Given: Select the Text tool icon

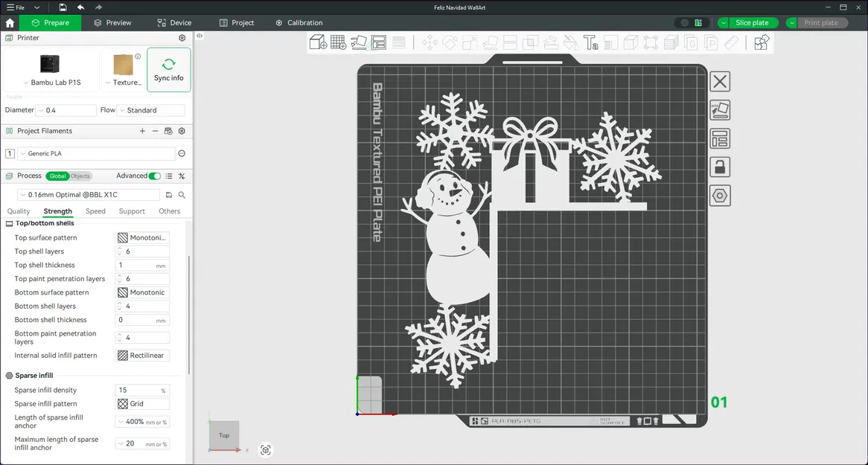Looking at the screenshot, I should (x=591, y=42).
